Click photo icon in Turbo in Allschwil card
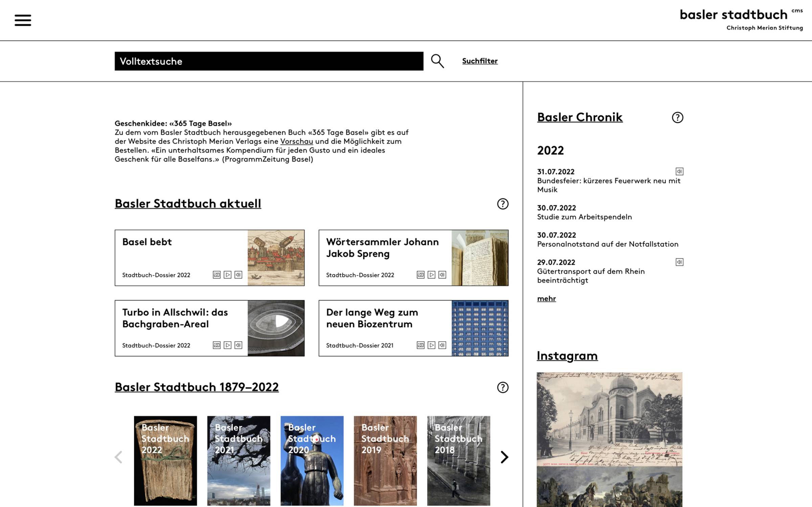The height and width of the screenshot is (507, 812). (x=217, y=345)
